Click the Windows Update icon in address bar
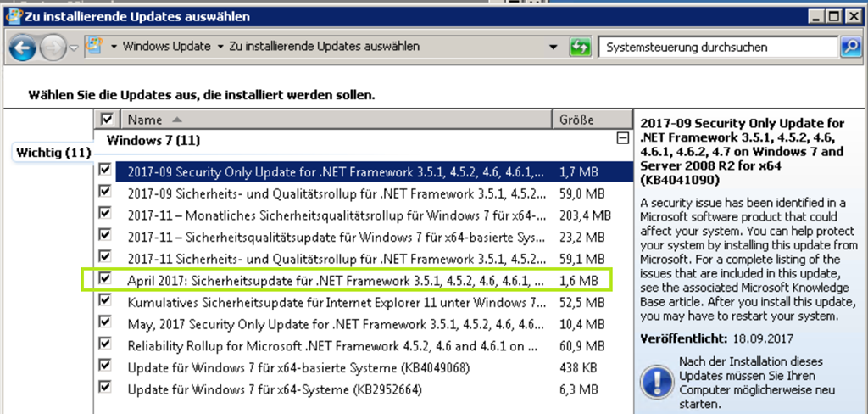The width and height of the screenshot is (868, 414). coord(95,47)
